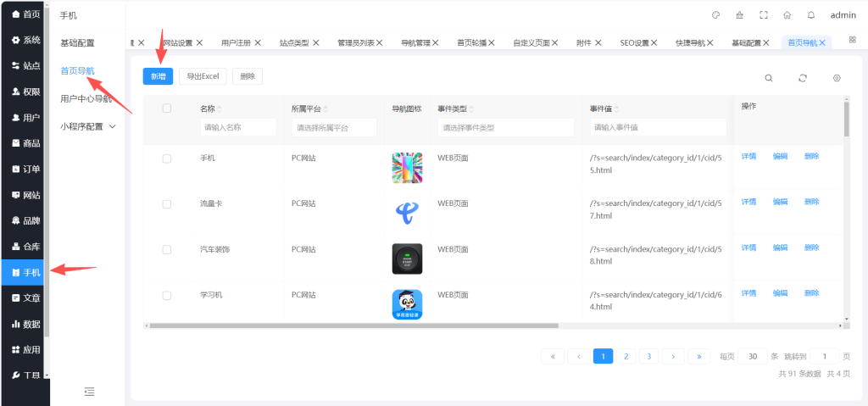The height and width of the screenshot is (406, 868).
Task: Open the 商品 module in sidebar
Action: click(x=25, y=143)
